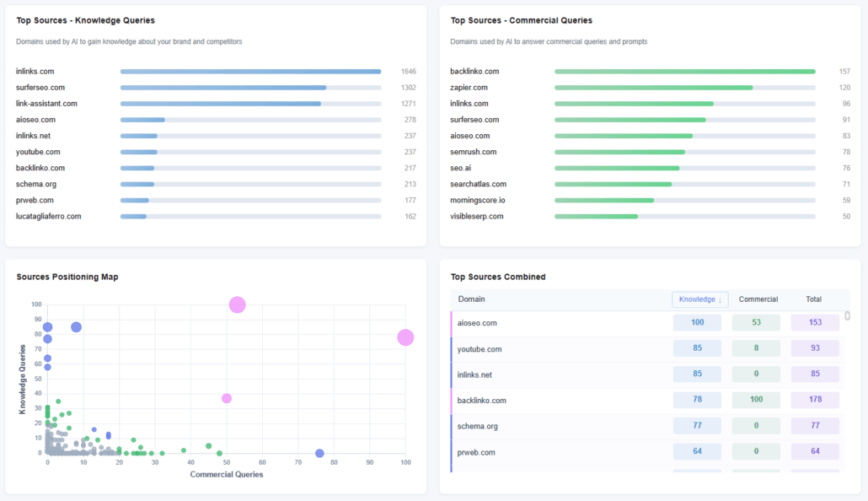Click lucatagliaferro.com domain label
This screenshot has width=868, height=501.
click(48, 216)
